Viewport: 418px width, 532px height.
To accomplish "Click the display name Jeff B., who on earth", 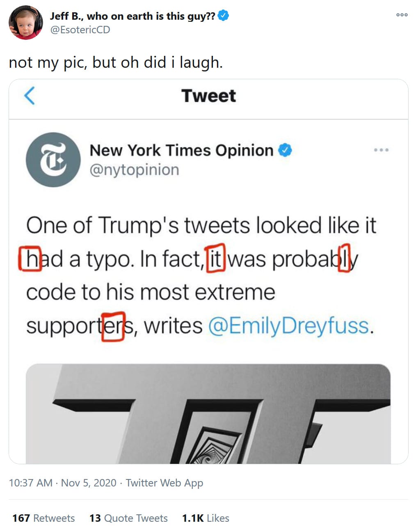I will coord(132,16).
